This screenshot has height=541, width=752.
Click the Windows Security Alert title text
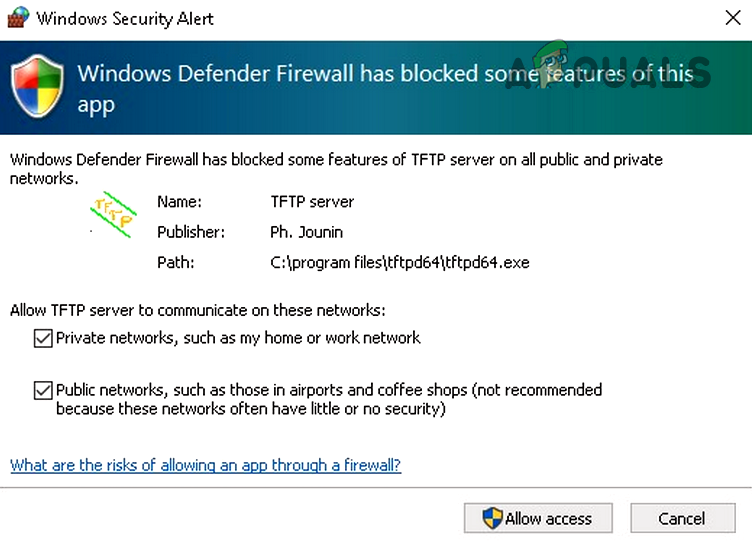point(126,18)
